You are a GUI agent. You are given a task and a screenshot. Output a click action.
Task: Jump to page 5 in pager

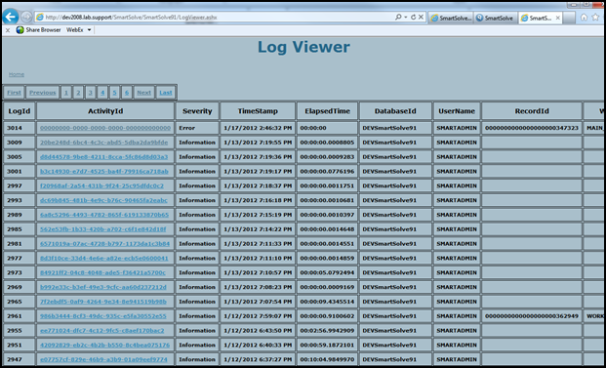coord(114,93)
